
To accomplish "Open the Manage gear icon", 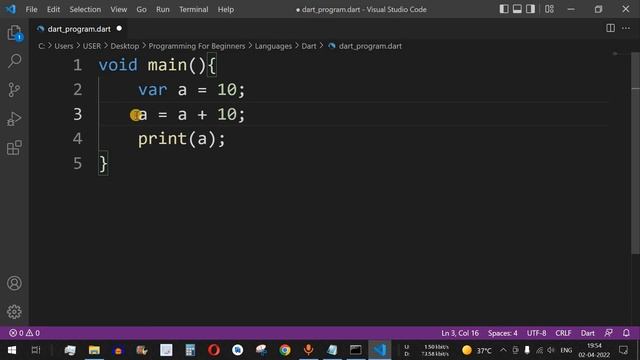I will click(14, 312).
